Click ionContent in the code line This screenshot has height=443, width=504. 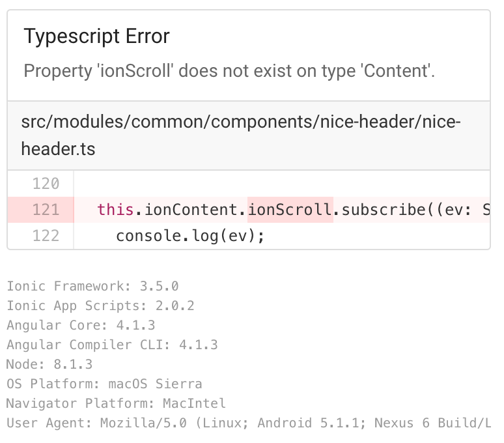(191, 210)
